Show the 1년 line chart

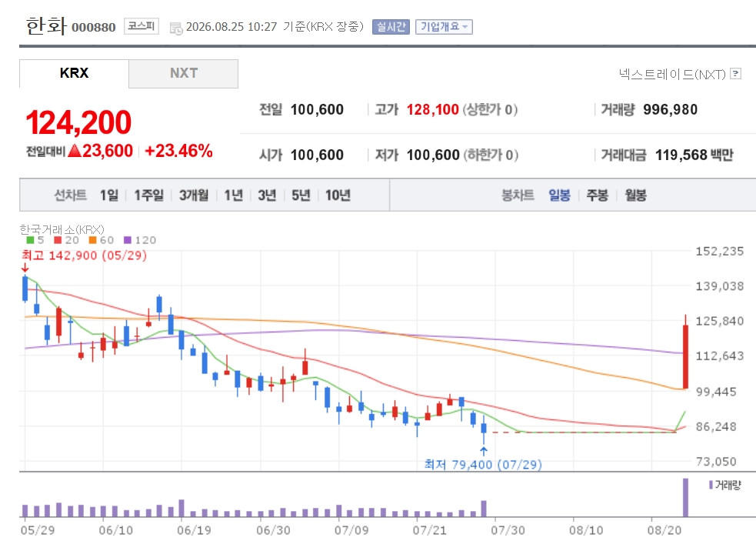[x=234, y=195]
